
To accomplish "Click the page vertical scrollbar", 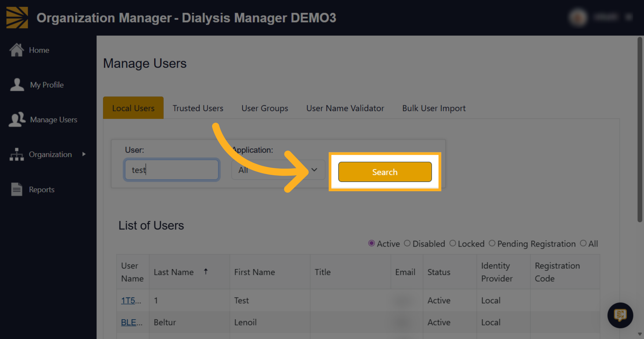I will (x=640, y=130).
